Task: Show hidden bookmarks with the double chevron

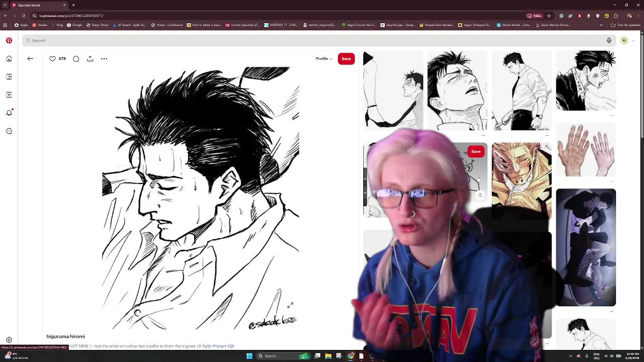Action: point(601,25)
